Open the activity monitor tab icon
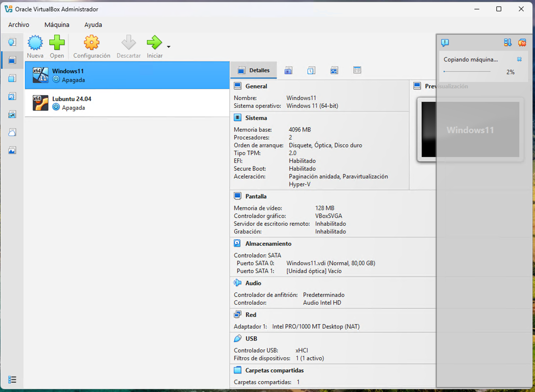 (x=334, y=70)
